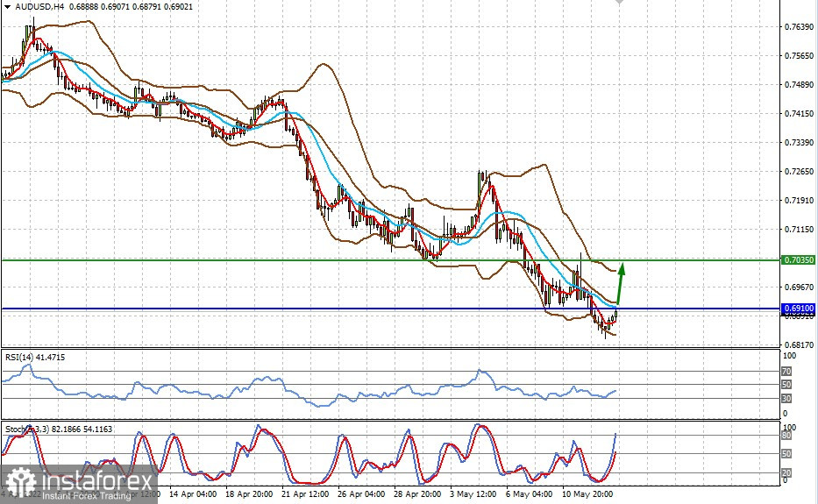Click the 70 level on the RSI scale
Screen dimensions: 818x504
(x=786, y=372)
